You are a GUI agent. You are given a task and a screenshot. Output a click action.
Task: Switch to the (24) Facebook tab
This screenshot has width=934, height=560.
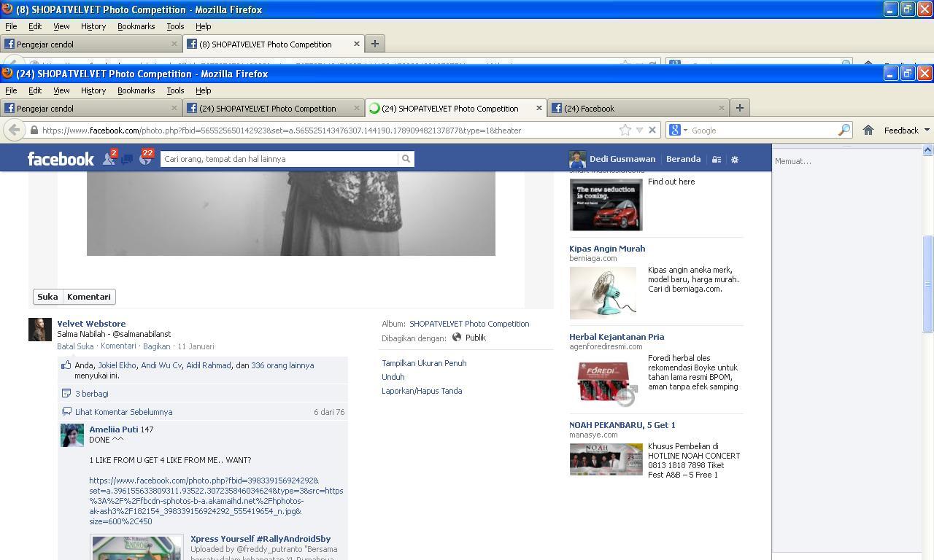pos(638,108)
